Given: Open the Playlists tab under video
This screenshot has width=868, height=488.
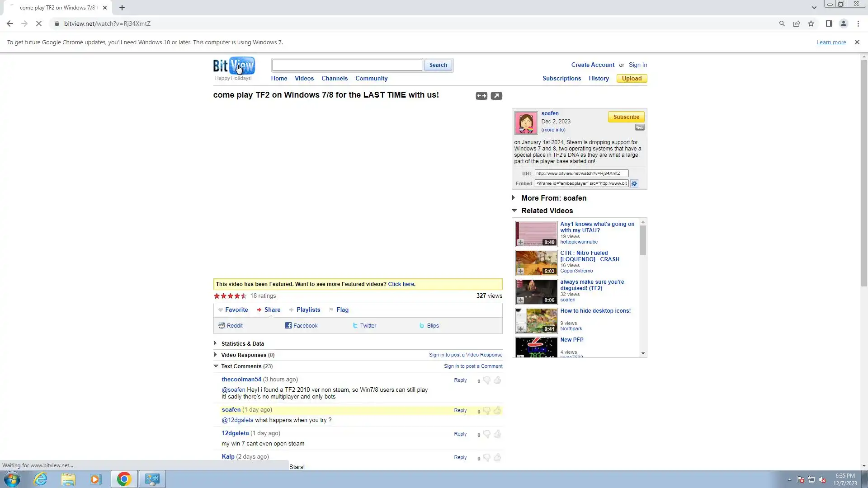Looking at the screenshot, I should pos(308,310).
